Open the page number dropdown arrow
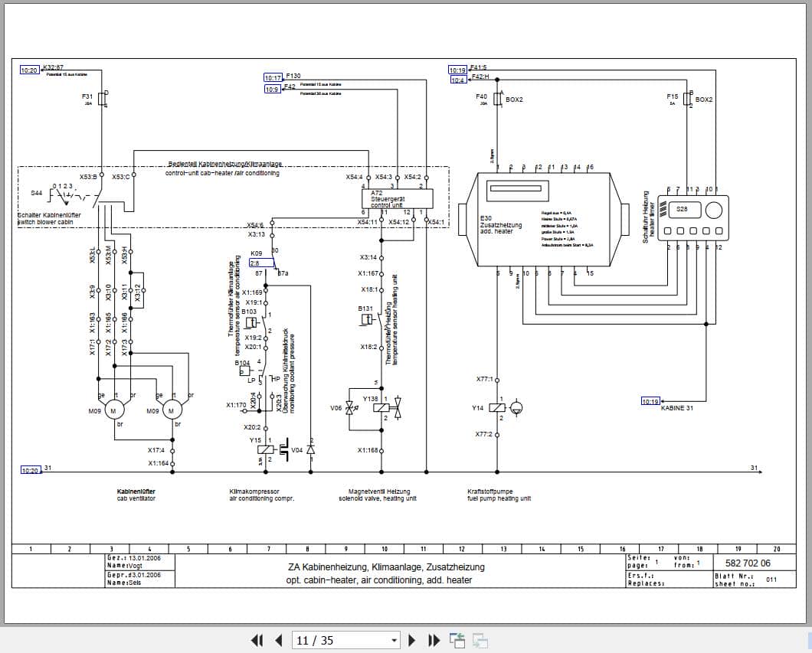Screen dimensions: 812x653 pos(394,641)
